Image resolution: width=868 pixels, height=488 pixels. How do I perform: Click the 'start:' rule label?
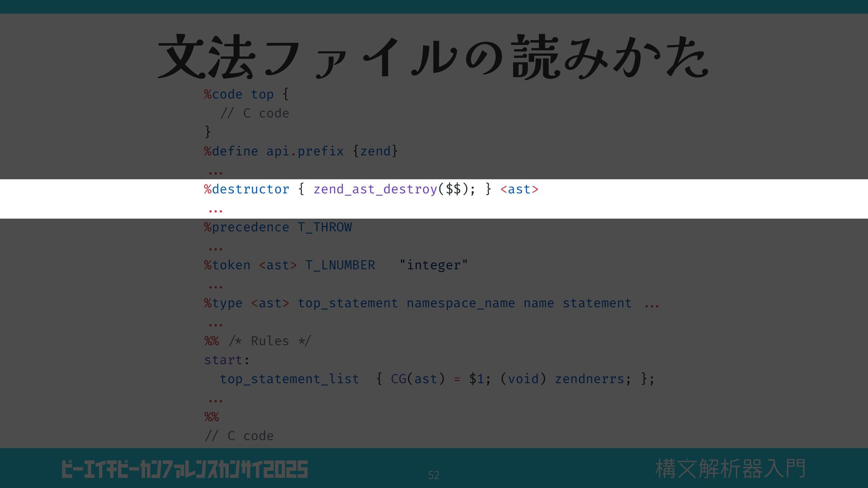tap(226, 360)
